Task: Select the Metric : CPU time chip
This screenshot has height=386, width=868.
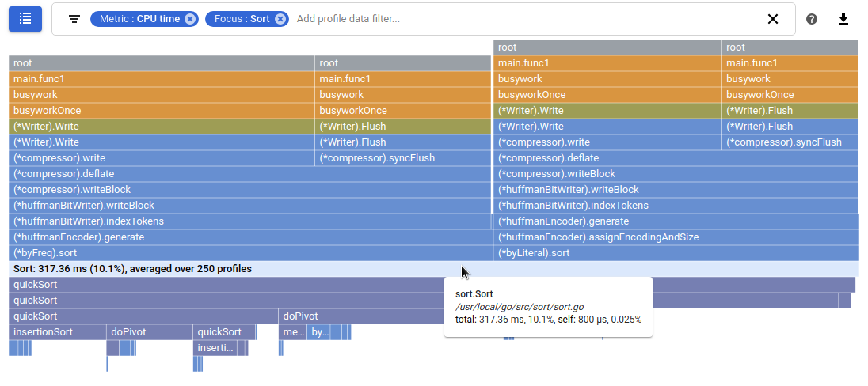Action: (x=139, y=19)
